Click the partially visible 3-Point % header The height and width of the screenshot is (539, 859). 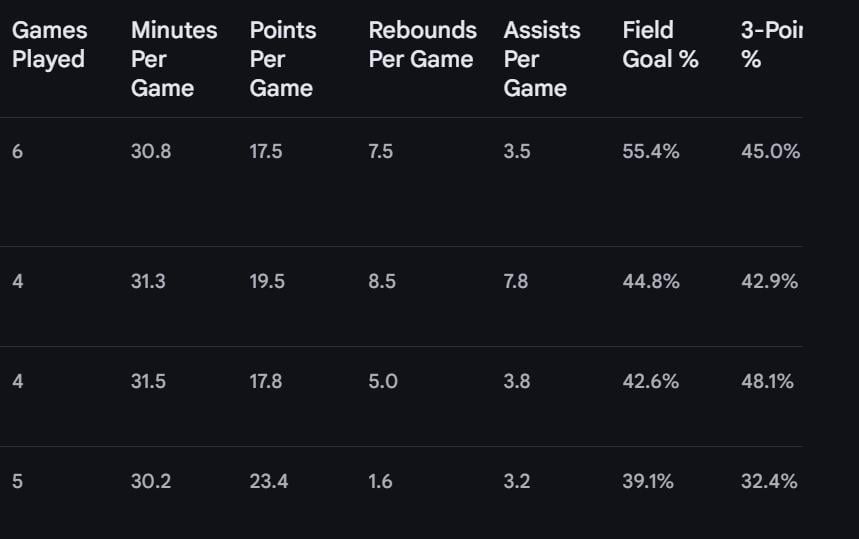[x=770, y=45]
